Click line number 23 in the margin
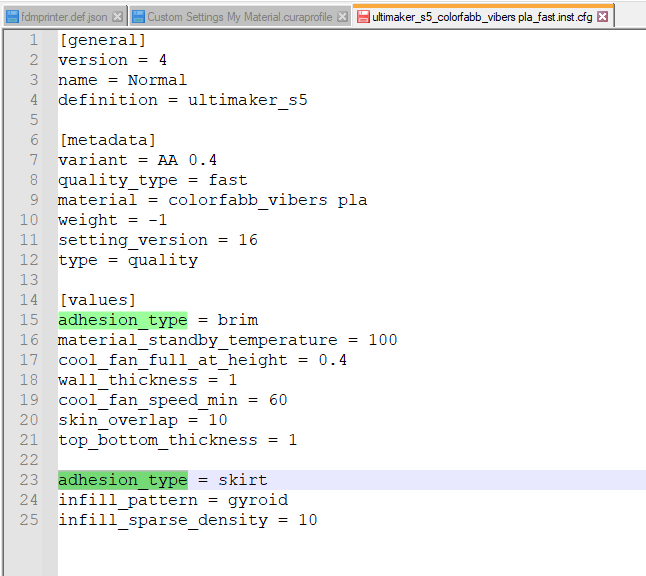The image size is (646, 576). (x=29, y=480)
